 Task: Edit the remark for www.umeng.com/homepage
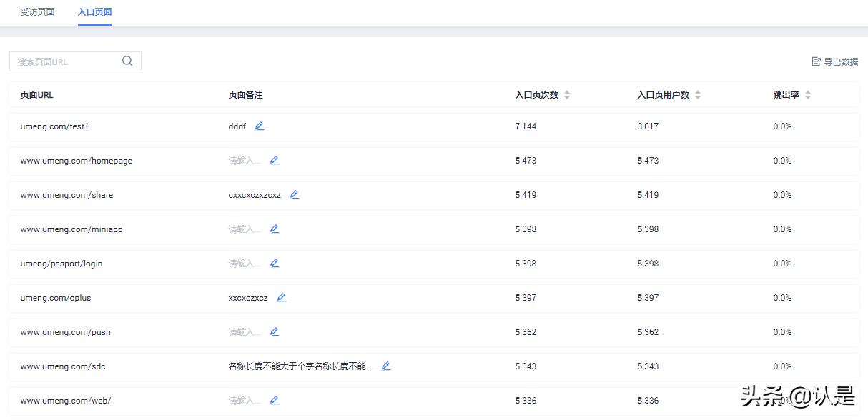point(275,161)
